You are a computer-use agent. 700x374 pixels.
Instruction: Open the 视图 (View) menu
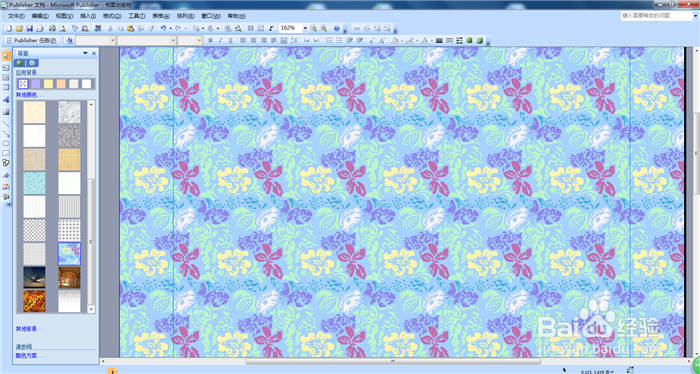(64, 16)
